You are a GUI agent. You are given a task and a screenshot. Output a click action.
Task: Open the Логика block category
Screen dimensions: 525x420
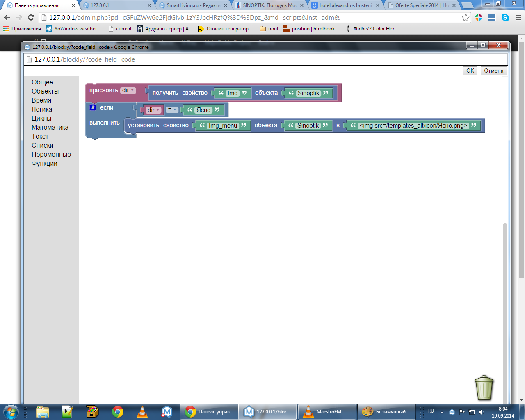coord(42,110)
